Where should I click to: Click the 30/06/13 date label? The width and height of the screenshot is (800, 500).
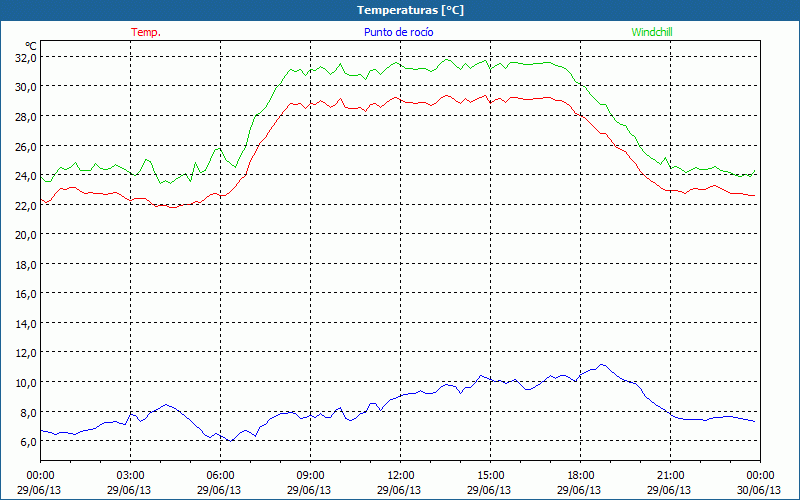coord(760,490)
